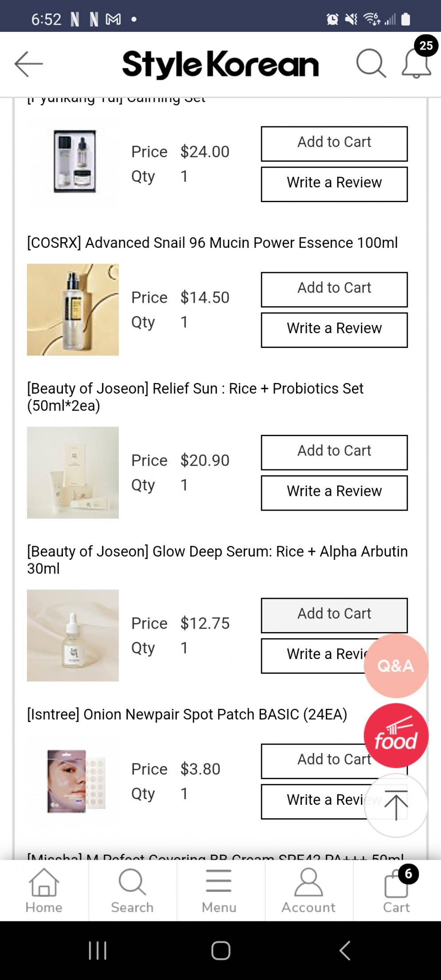
Task: Open COSRX Snail Mucin product thumbnail
Action: click(x=73, y=309)
